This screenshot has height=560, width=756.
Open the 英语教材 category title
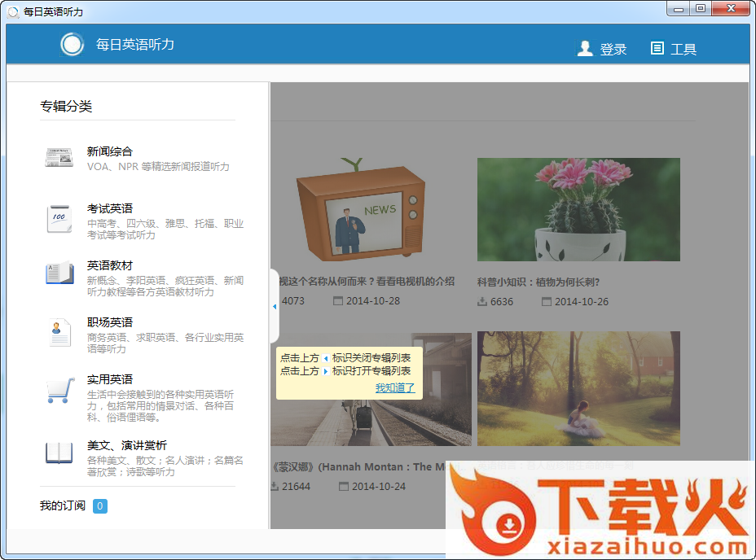(x=110, y=265)
